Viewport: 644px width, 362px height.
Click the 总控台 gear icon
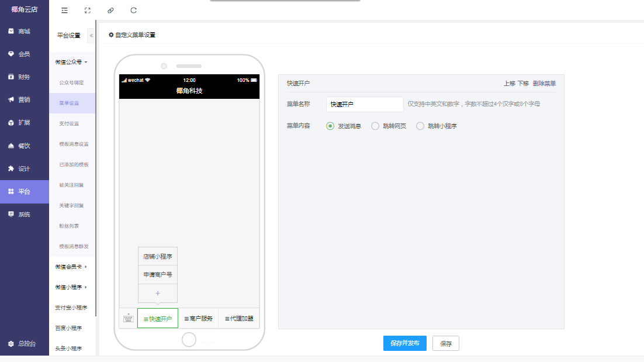click(11, 343)
